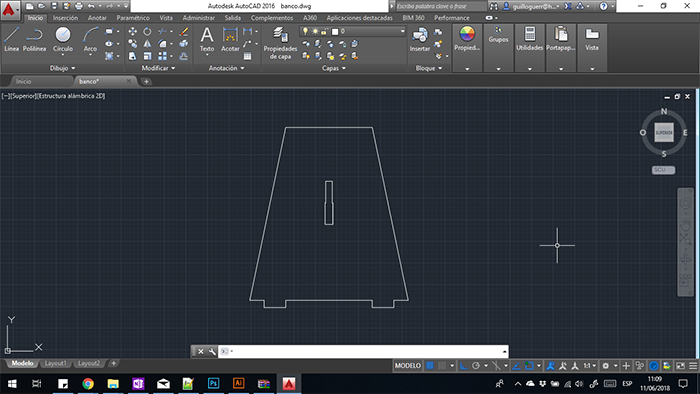The width and height of the screenshot is (700, 394).
Task: Toggle polar tracking in status bar
Action: coord(476,366)
